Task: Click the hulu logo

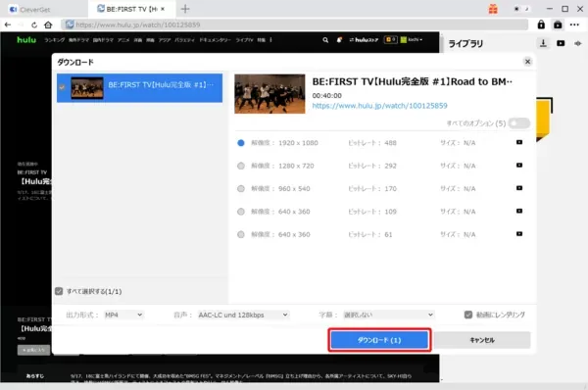Action: click(x=26, y=40)
